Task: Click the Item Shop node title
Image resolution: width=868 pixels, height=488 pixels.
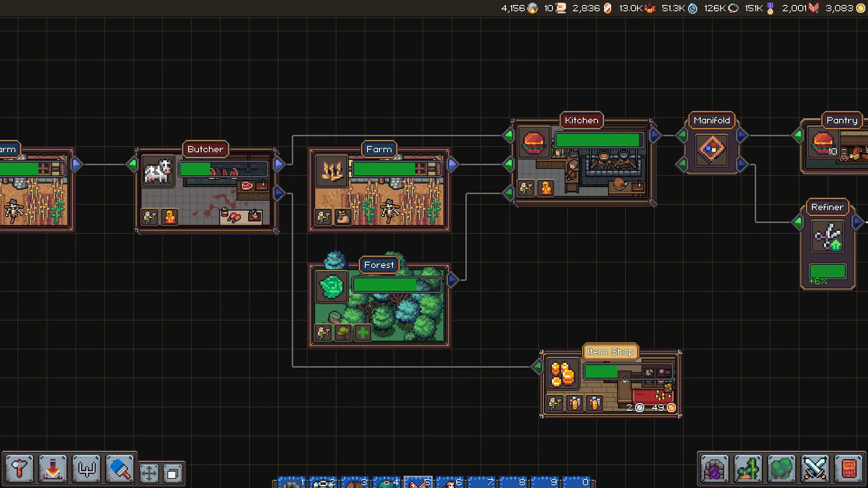Action: 610,352
